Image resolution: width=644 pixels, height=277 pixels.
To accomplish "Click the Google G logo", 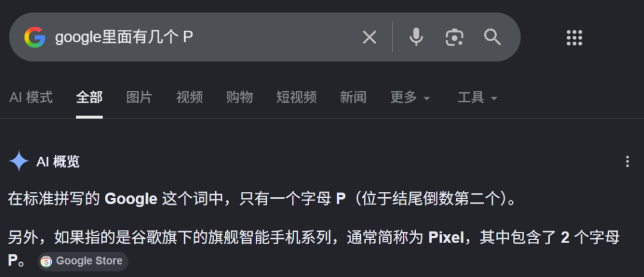I will coord(35,38).
